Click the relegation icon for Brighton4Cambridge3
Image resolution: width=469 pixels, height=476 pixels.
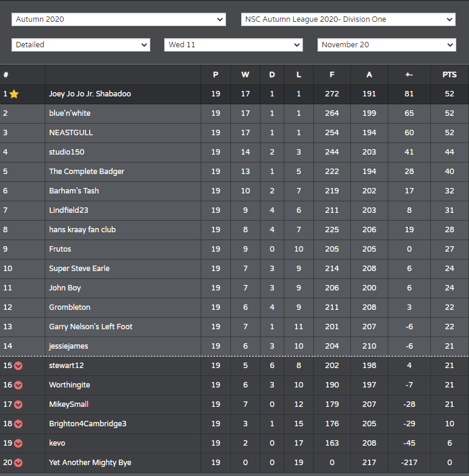click(x=18, y=424)
